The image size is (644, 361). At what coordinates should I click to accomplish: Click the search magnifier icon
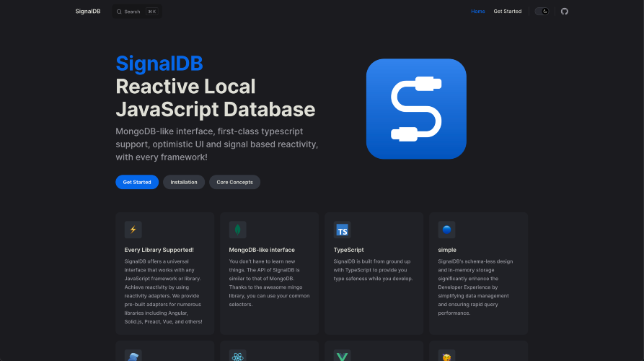click(x=119, y=12)
